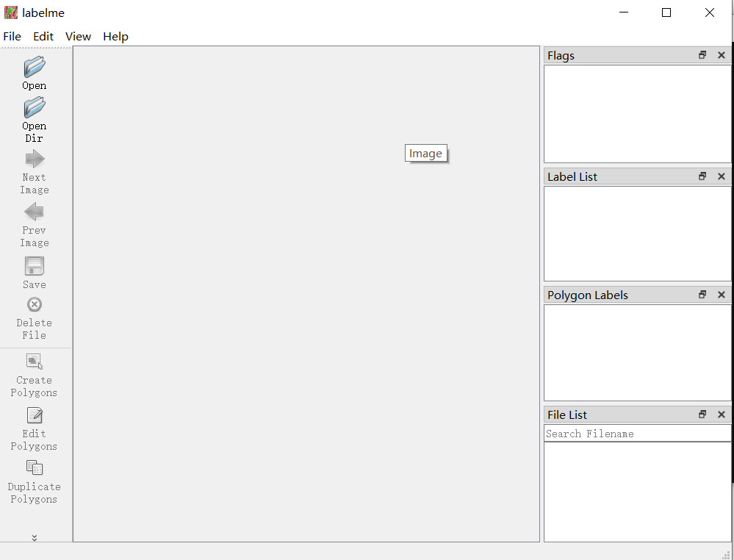Minimize the labelme window
This screenshot has width=734, height=560.
[x=624, y=12]
